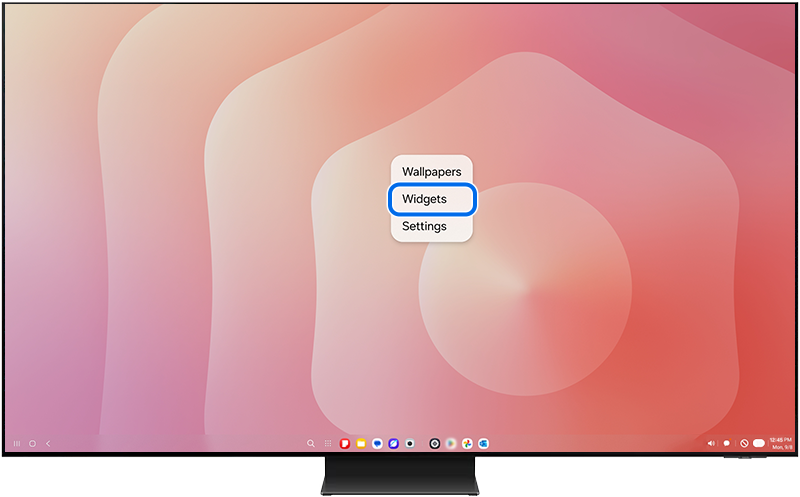Launch the red notes app
The width and height of the screenshot is (800, 497).
345,443
